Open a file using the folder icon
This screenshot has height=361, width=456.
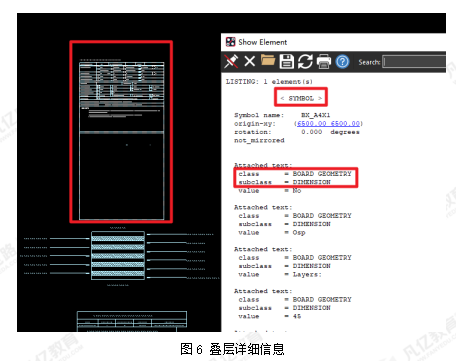click(x=268, y=61)
